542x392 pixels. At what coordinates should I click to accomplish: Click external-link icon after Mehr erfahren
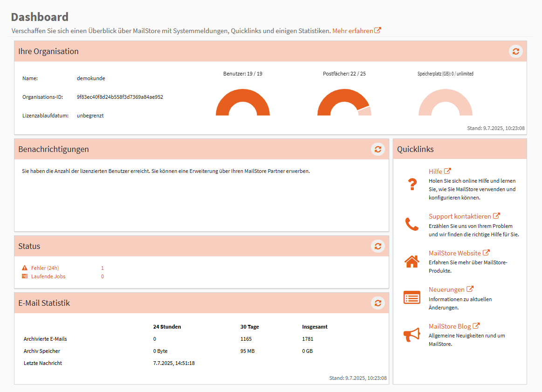(378, 30)
